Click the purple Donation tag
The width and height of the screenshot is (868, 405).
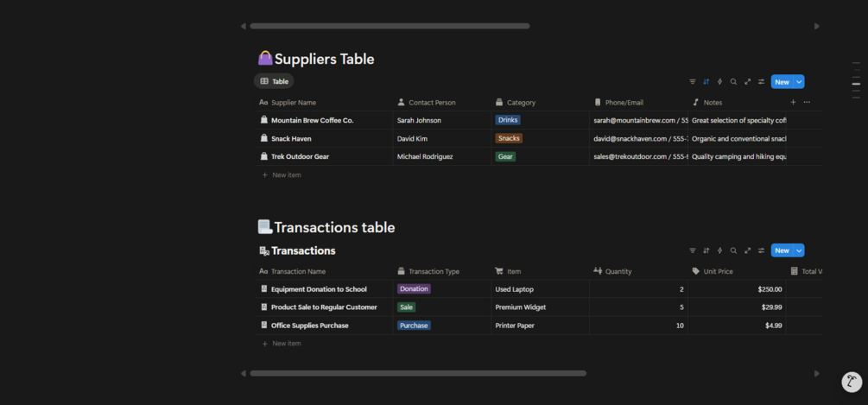point(414,289)
